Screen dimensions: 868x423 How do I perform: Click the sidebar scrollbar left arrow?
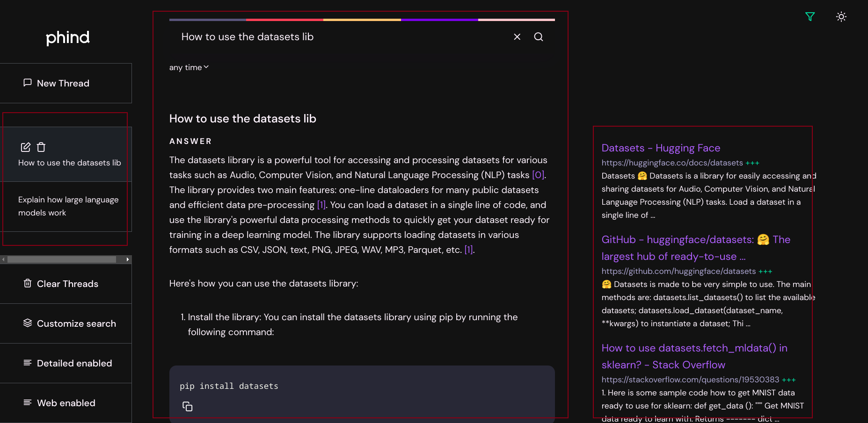(4, 259)
